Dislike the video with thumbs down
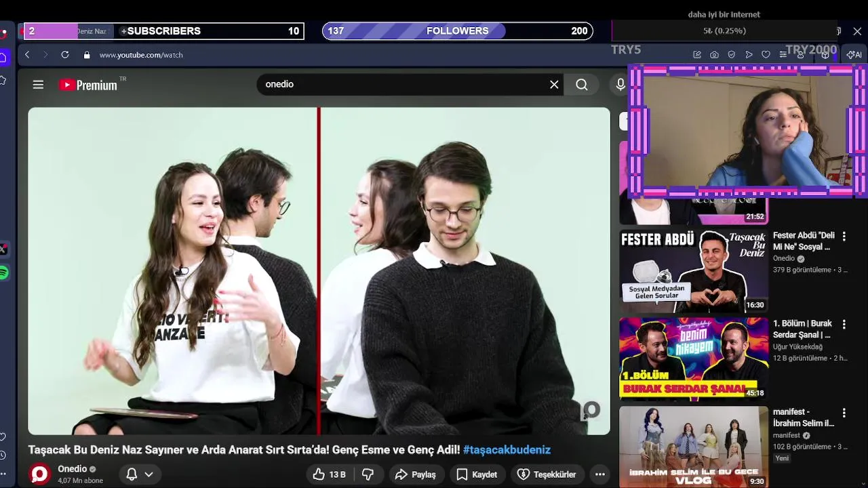Viewport: 868px width, 488px height. tap(368, 474)
